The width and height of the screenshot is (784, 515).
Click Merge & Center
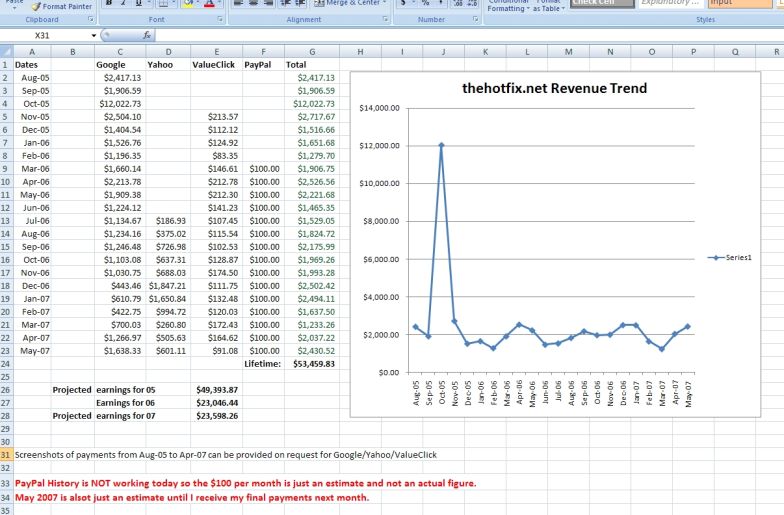[346, 3]
